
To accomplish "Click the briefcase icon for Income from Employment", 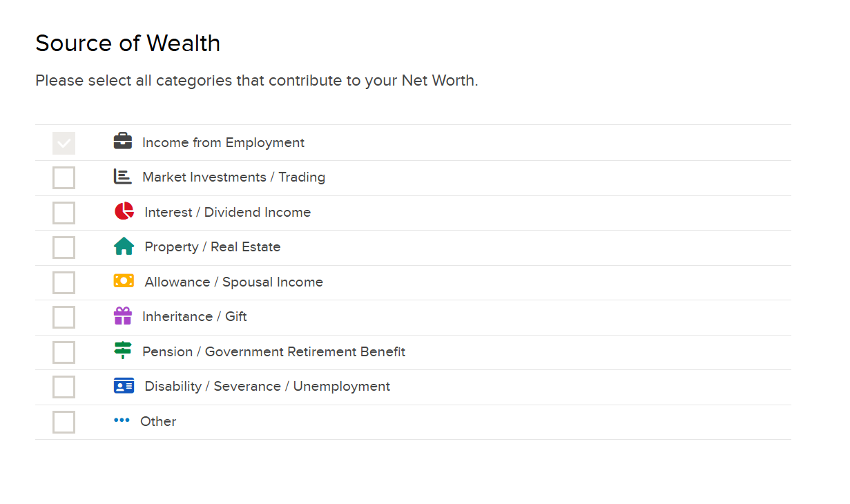I will coord(123,142).
